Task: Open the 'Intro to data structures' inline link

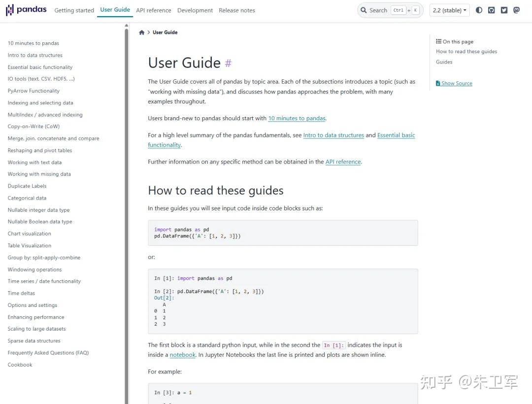Action: pyautogui.click(x=333, y=135)
